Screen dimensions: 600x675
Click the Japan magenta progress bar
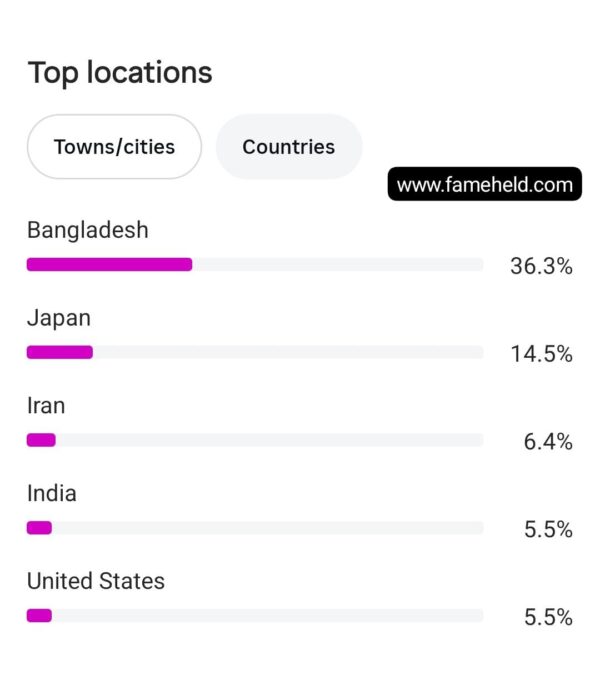pos(60,352)
